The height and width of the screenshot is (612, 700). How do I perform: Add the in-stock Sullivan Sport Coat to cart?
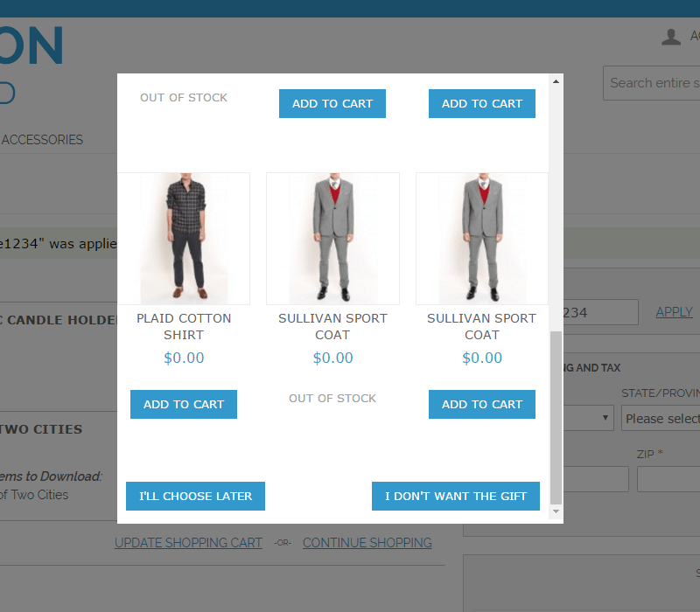pyautogui.click(x=482, y=404)
